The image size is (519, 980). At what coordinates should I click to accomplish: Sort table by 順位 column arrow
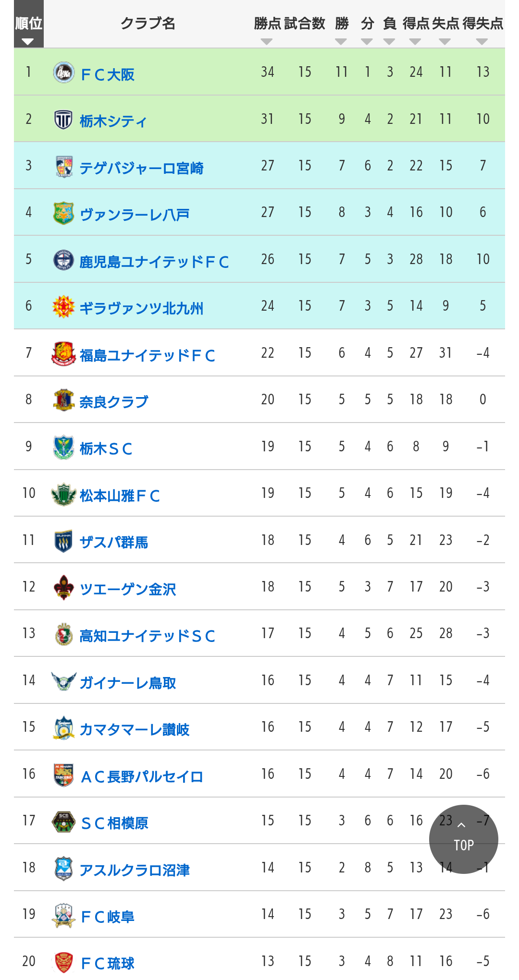point(28,42)
